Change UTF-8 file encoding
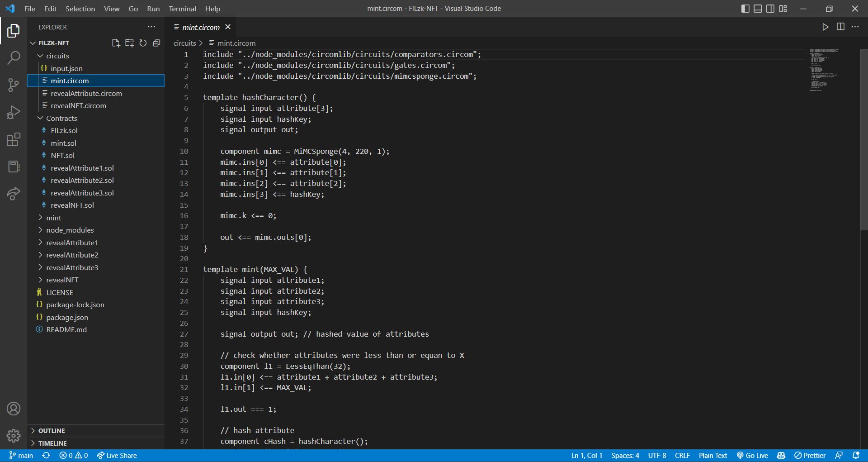The width and height of the screenshot is (868, 462). pos(657,456)
